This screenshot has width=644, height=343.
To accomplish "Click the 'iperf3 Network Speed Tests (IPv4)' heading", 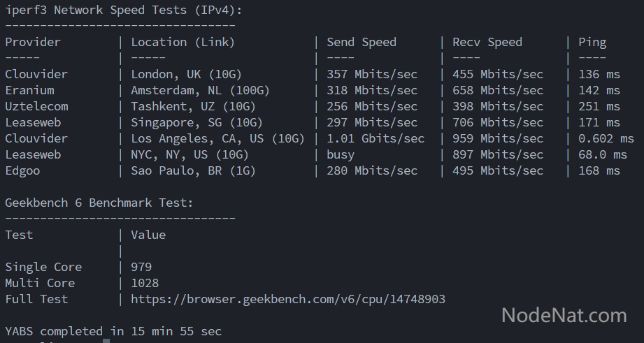I will click(x=124, y=10).
